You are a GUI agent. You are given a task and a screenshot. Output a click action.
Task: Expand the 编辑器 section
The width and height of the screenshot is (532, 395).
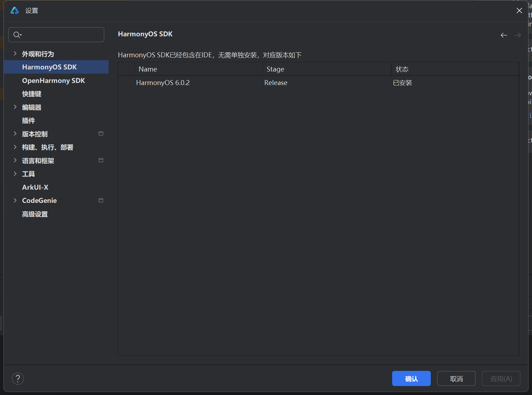click(15, 107)
